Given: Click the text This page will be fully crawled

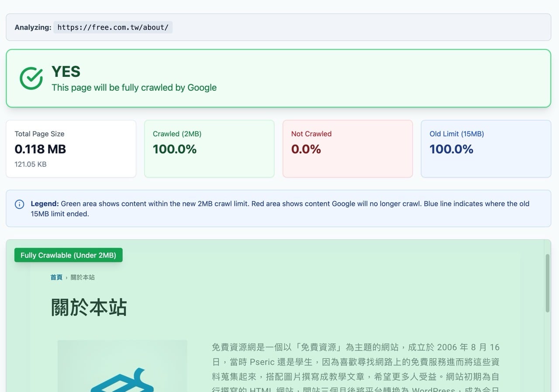Looking at the screenshot, I should point(134,87).
